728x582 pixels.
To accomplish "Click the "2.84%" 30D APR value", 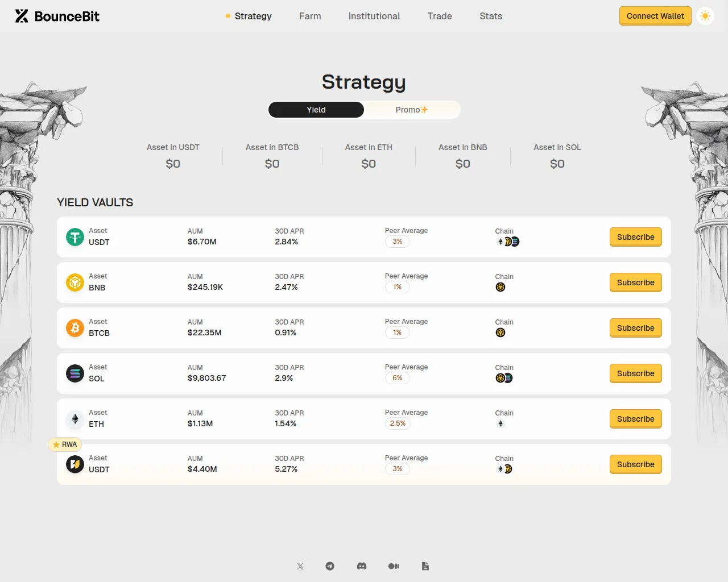I will click(287, 242).
